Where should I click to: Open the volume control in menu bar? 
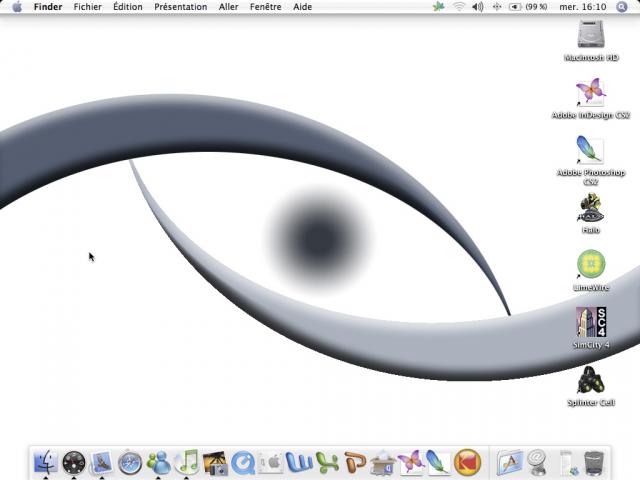coord(478,7)
